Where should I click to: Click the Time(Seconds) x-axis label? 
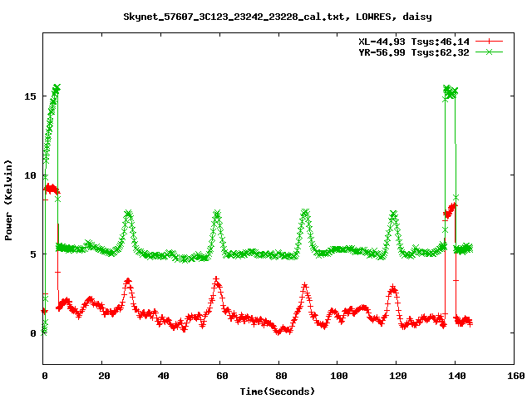278,392
